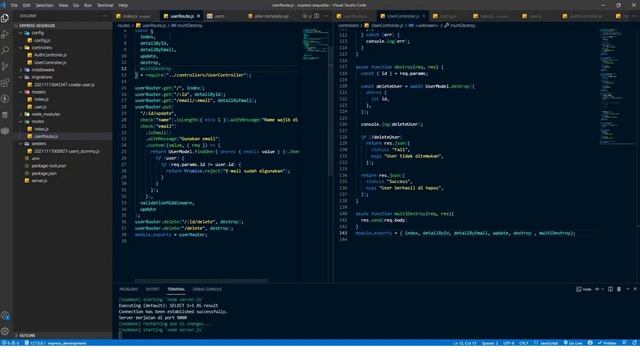The width and height of the screenshot is (640, 360).
Task: Open the Run and Debug view
Action: click(x=5, y=35)
